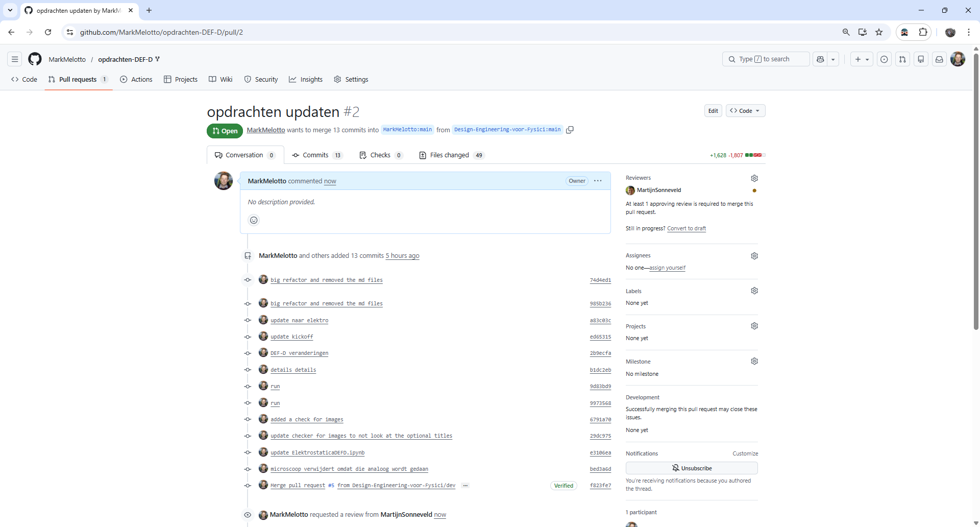980x527 pixels.
Task: Open the Design-Engineering-voor-Fysici:main head branch link
Action: click(507, 130)
